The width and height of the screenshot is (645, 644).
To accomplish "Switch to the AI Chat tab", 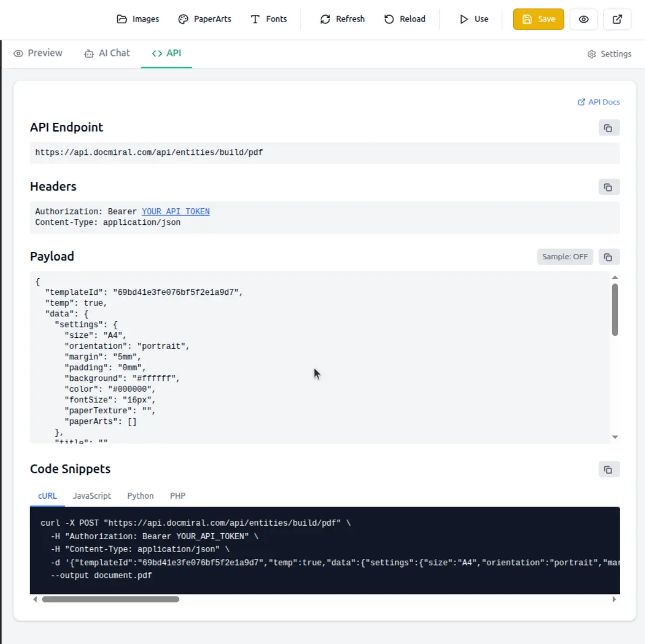I will point(107,53).
